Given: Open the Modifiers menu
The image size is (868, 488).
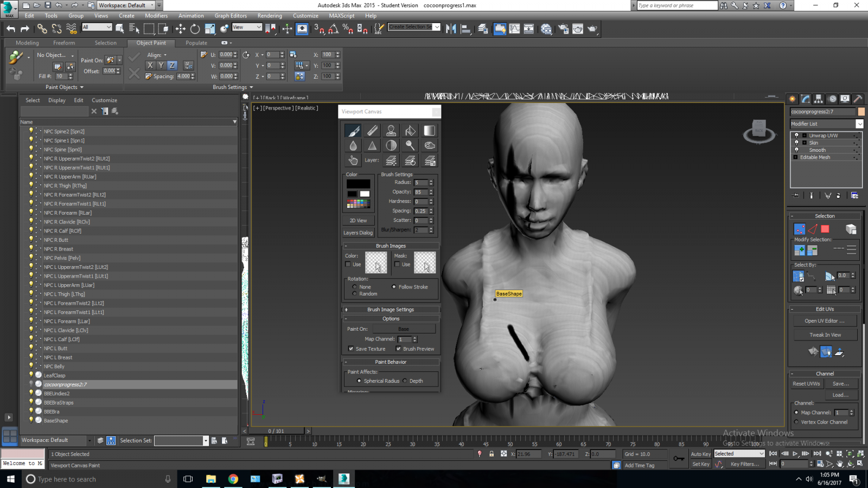Looking at the screenshot, I should (x=156, y=16).
